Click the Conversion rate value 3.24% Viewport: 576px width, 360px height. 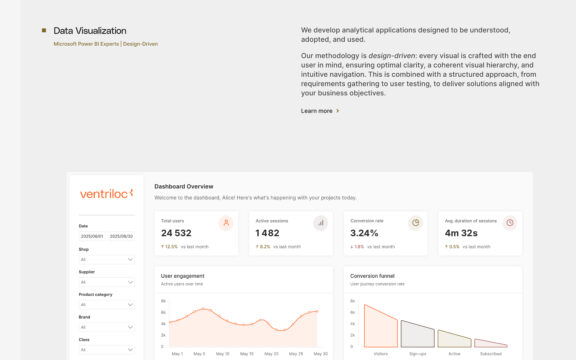coord(364,233)
